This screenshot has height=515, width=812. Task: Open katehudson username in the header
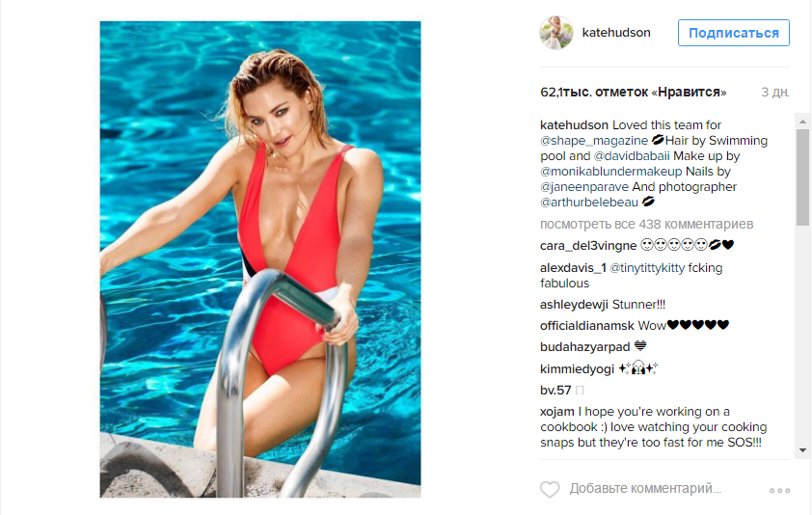(616, 32)
